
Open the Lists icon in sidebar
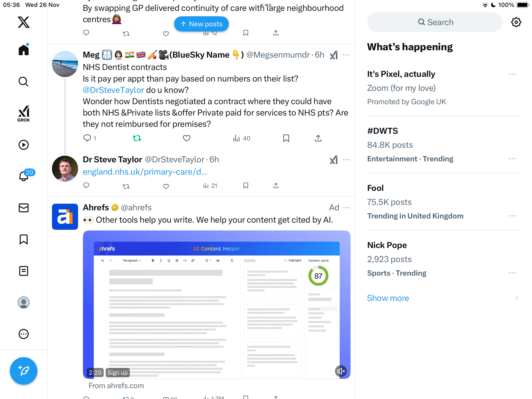(x=24, y=271)
